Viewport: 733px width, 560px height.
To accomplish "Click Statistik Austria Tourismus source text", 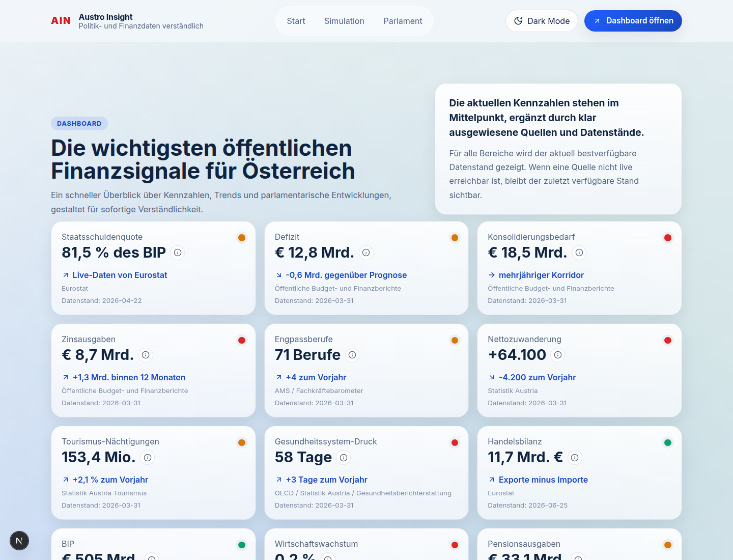I will pyautogui.click(x=104, y=493).
